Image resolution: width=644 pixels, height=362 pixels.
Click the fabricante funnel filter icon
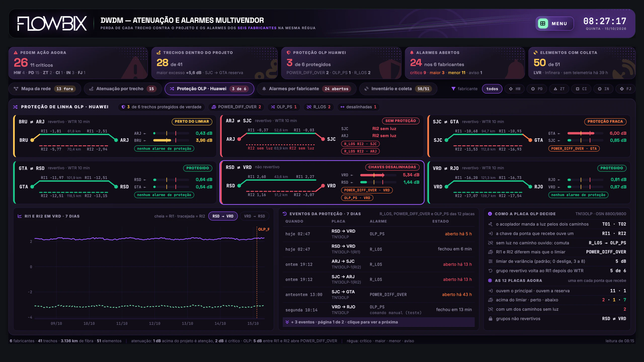pyautogui.click(x=453, y=89)
